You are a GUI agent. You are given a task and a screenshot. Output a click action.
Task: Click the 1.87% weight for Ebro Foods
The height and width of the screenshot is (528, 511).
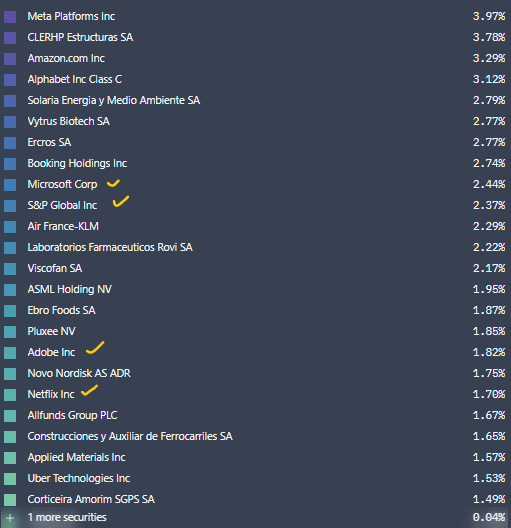click(489, 310)
